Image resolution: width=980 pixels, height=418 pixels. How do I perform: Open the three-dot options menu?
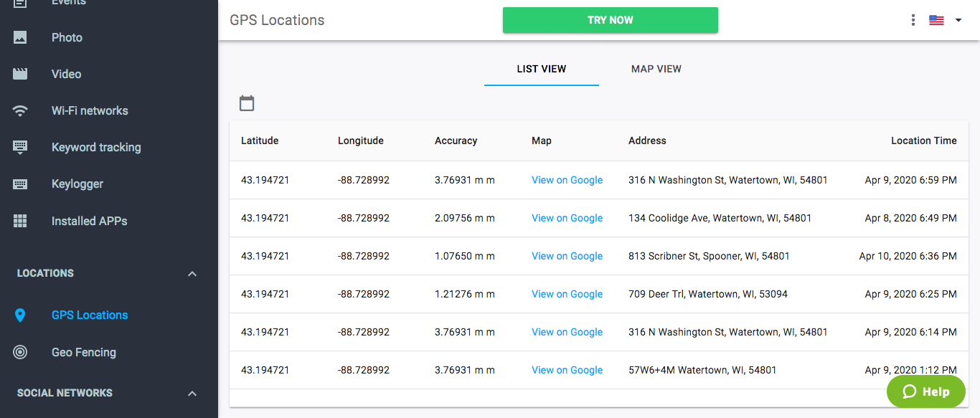tap(913, 20)
